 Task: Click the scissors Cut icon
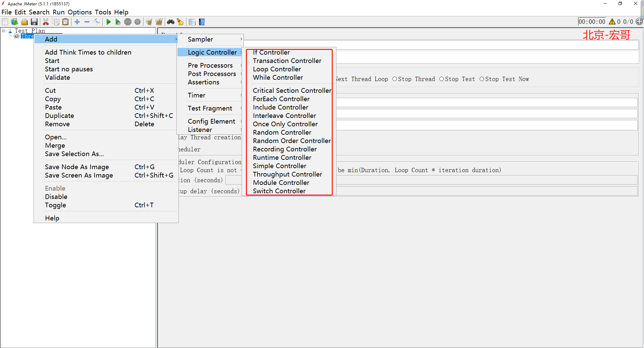(46, 22)
